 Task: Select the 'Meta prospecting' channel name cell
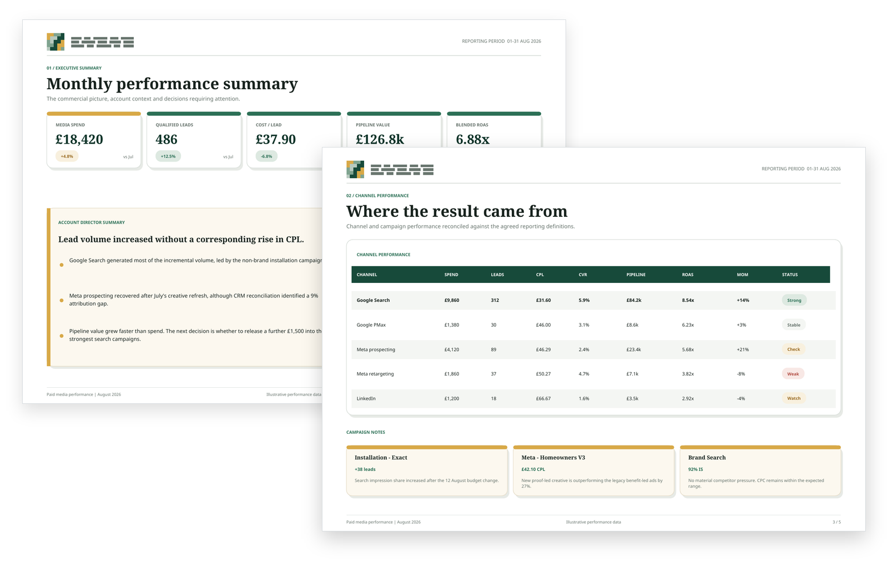(376, 349)
